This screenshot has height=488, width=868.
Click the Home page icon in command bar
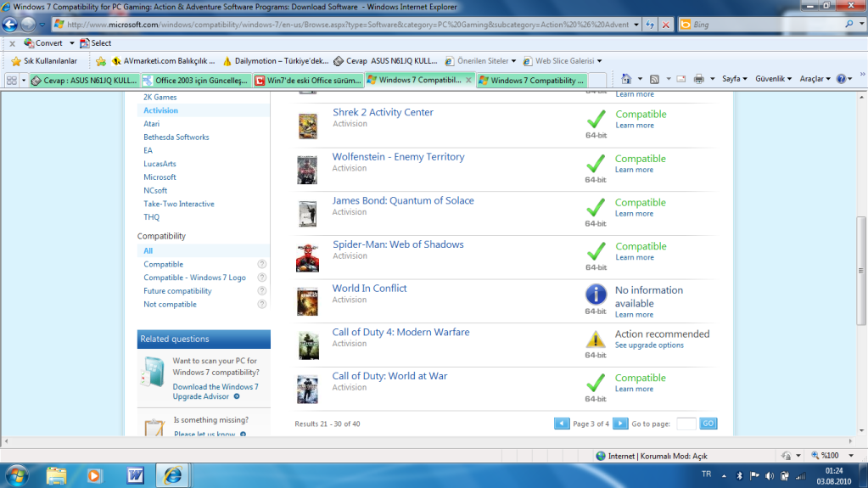tap(626, 79)
